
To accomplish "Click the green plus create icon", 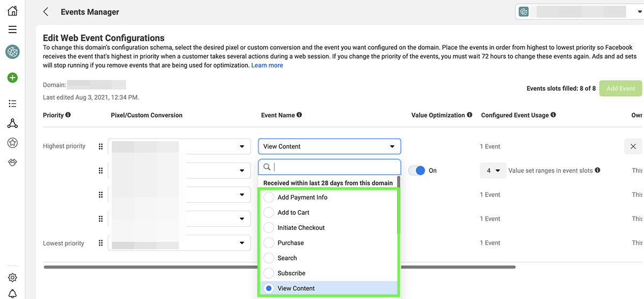I will click(12, 78).
